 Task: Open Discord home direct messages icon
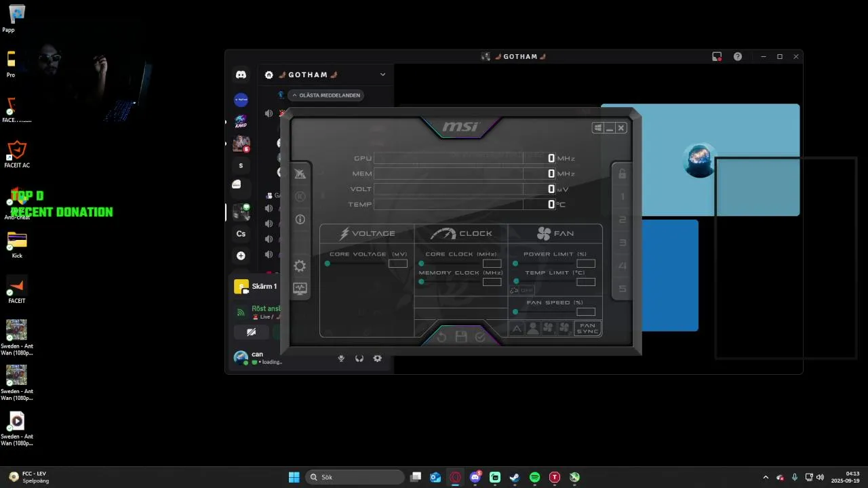click(241, 75)
